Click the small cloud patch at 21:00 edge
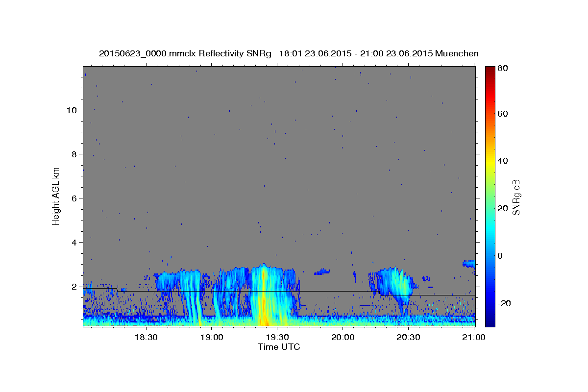Image resolution: width=588 pixels, height=392 pixels. coord(469,264)
